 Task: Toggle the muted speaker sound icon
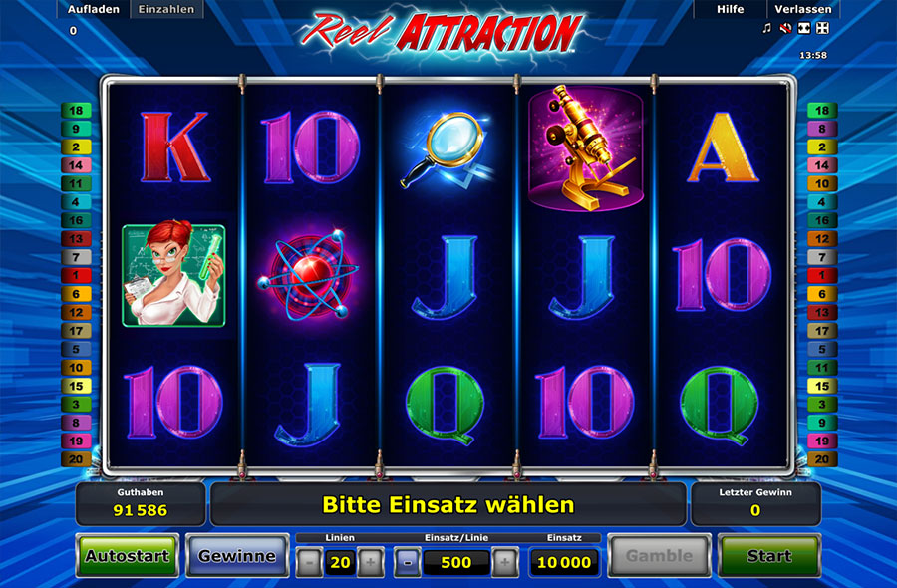tap(785, 28)
